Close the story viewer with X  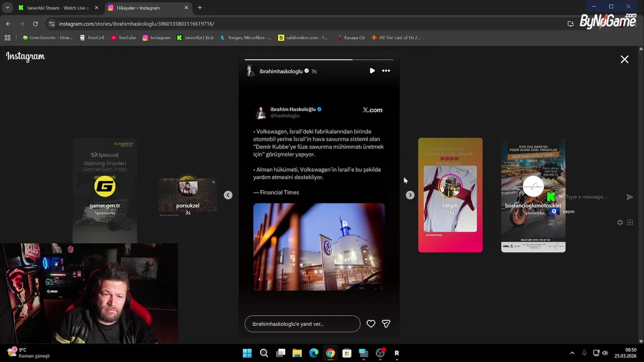click(624, 59)
